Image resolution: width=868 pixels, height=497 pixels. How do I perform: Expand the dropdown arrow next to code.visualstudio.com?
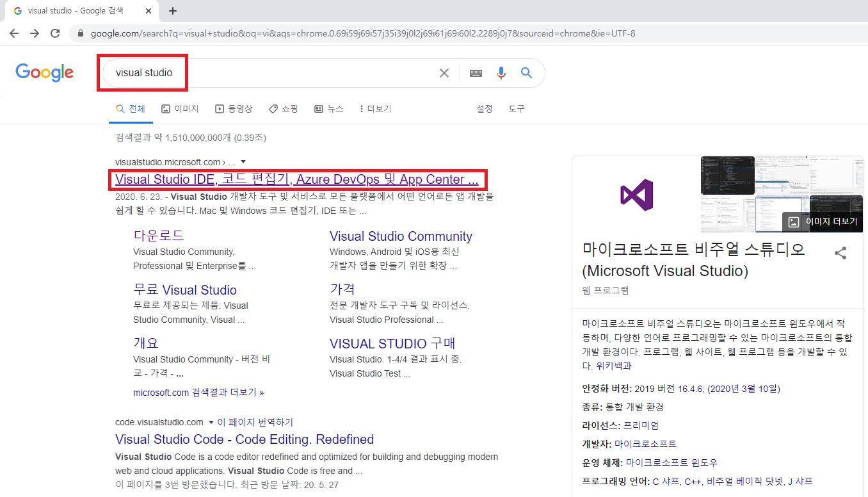211,422
